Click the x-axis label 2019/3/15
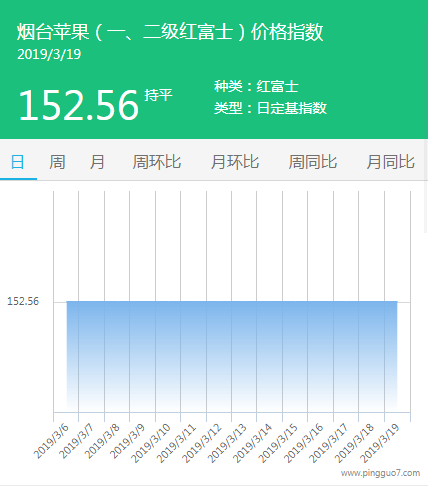 click(278, 443)
